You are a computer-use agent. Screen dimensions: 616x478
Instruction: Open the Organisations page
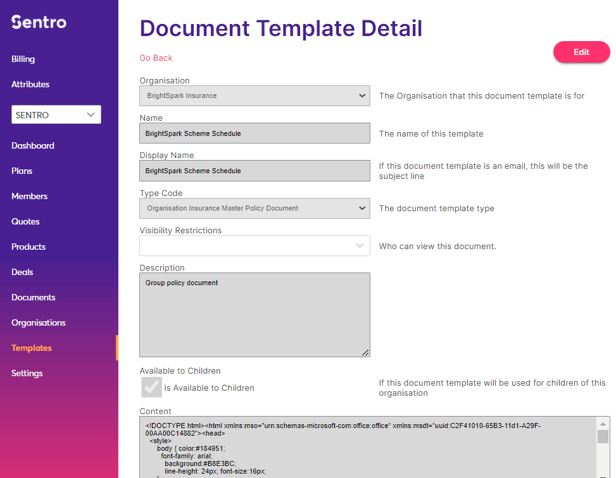(38, 322)
